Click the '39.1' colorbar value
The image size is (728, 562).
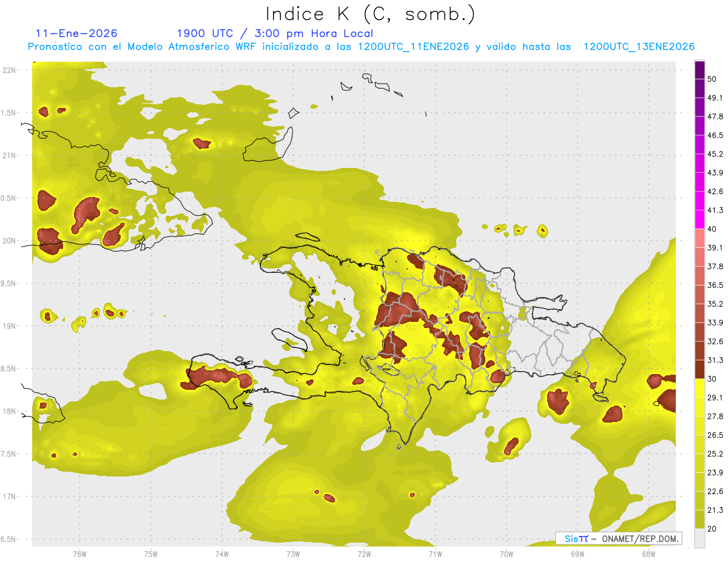pos(715,248)
